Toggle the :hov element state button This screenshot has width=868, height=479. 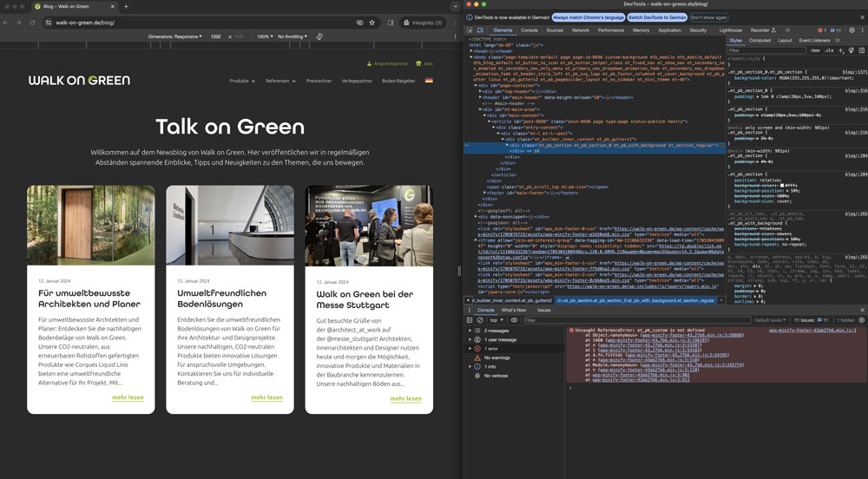[815, 50]
